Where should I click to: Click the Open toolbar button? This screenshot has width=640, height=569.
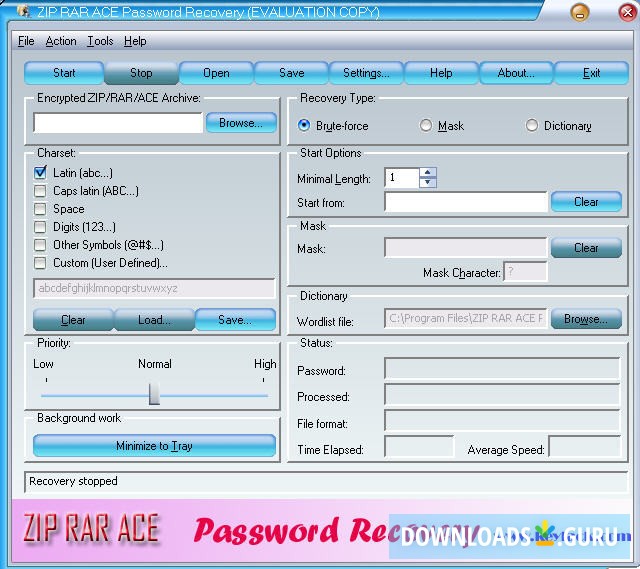pyautogui.click(x=216, y=73)
